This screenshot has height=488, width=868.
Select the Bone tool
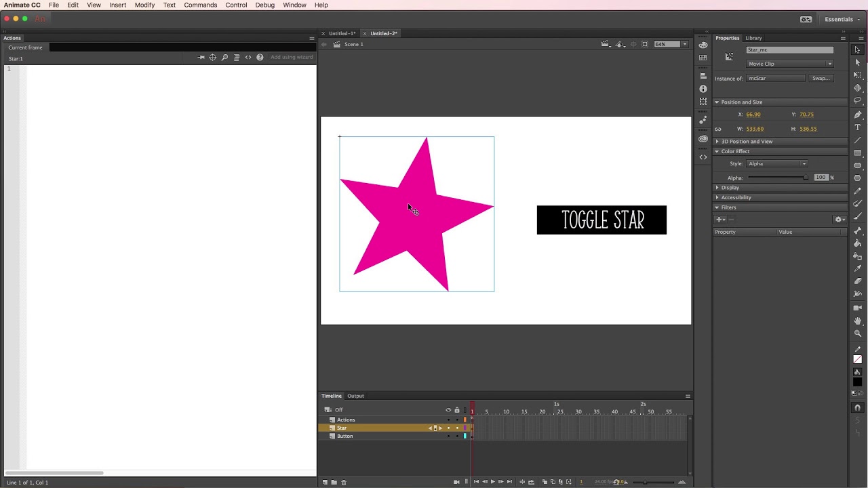tap(857, 230)
